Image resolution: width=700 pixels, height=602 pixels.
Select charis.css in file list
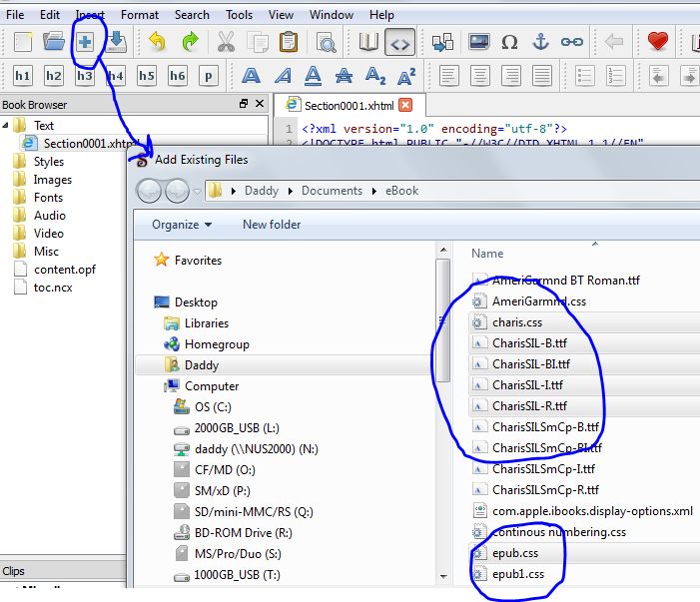584,322
